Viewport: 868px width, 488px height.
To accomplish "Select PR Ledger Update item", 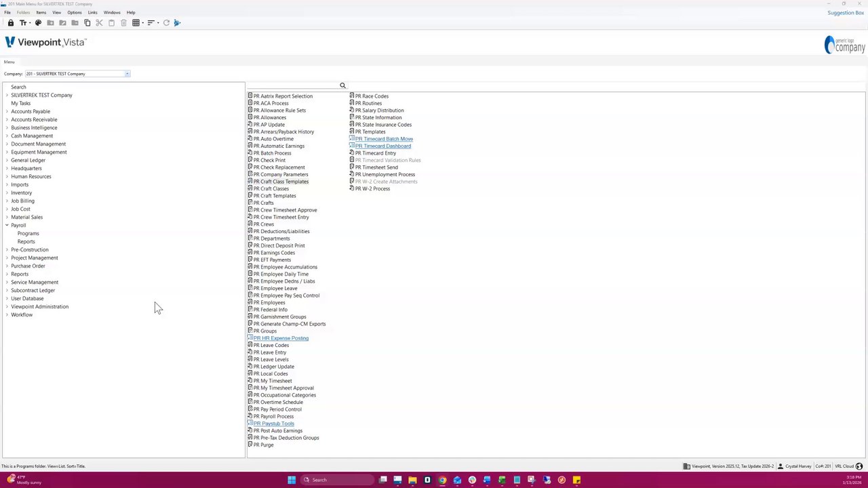I will (x=273, y=367).
